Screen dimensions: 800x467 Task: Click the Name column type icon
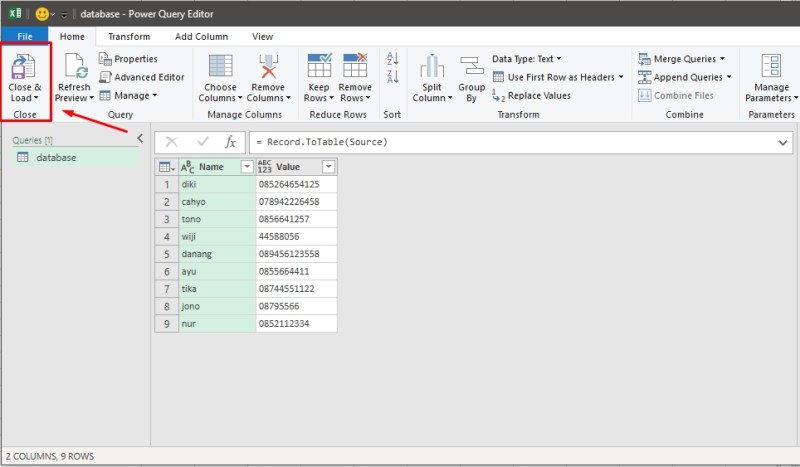point(187,167)
